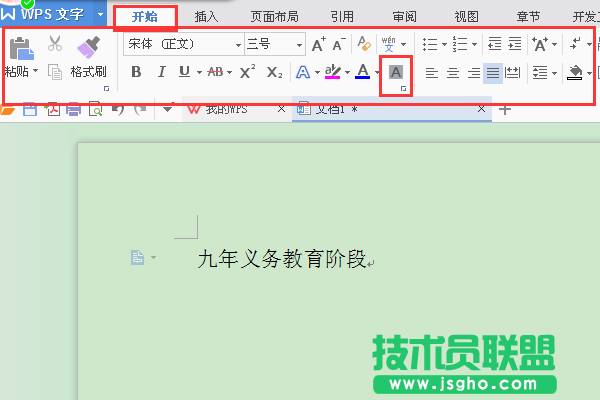600x400 pixels.
Task: Click the Print icon
Action: click(73, 109)
